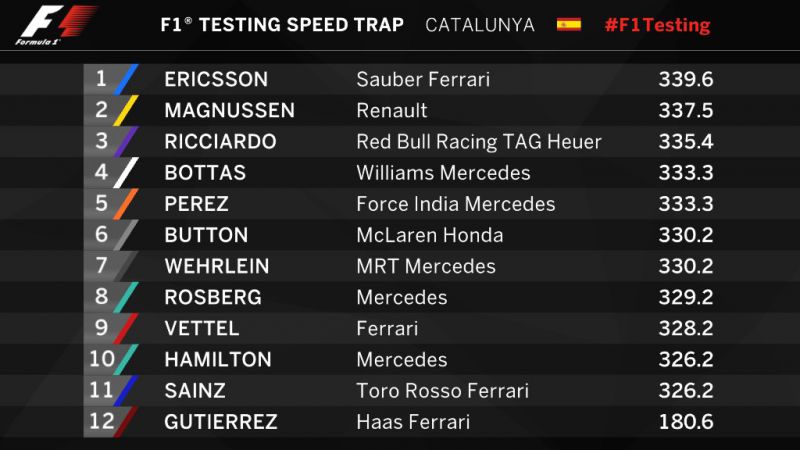Select driver name ERICSSON
Viewport: 800px width, 450px height.
[216, 80]
